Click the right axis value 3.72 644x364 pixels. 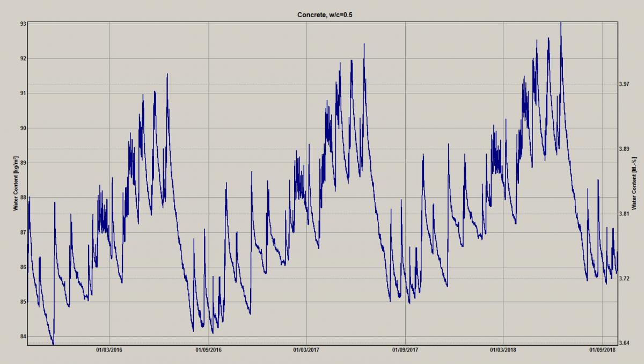[x=624, y=279]
